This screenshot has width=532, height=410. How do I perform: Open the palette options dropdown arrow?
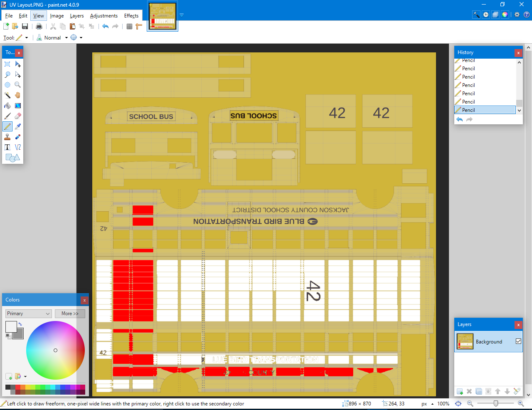25,376
